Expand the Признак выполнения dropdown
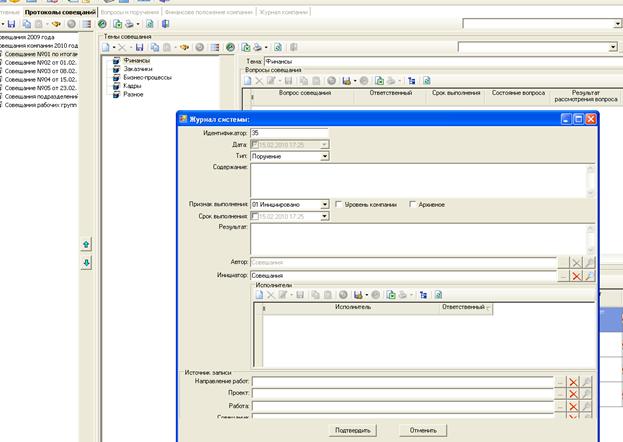Screen dimensions: 623x442 (325, 204)
